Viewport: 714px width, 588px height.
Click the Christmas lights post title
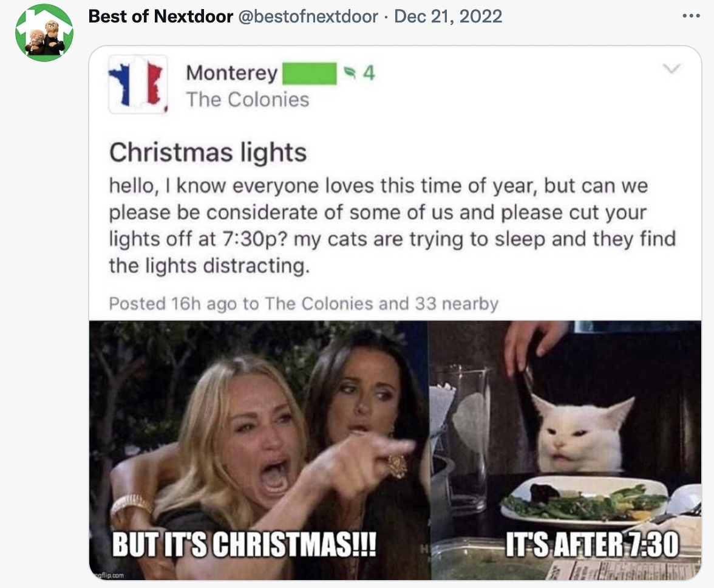pyautogui.click(x=208, y=152)
